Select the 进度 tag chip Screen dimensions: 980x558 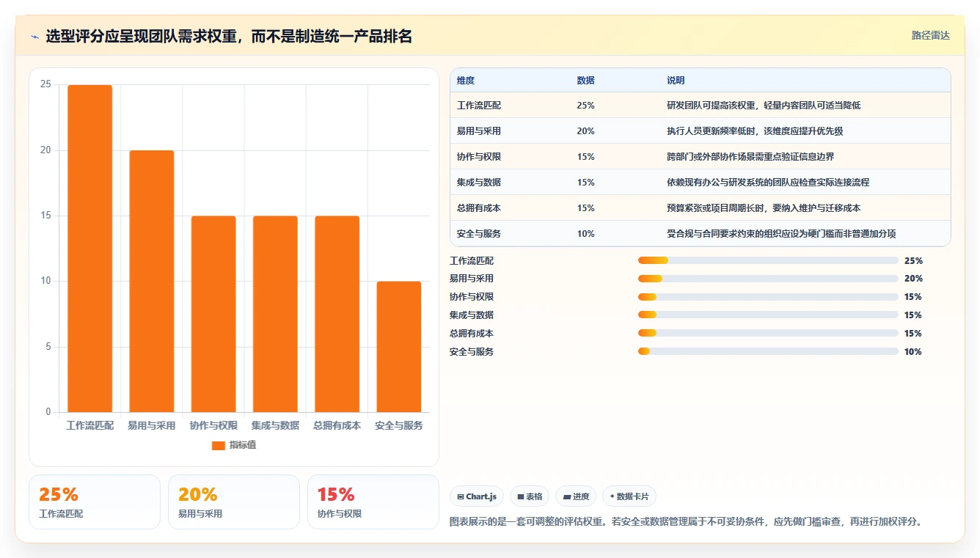576,496
